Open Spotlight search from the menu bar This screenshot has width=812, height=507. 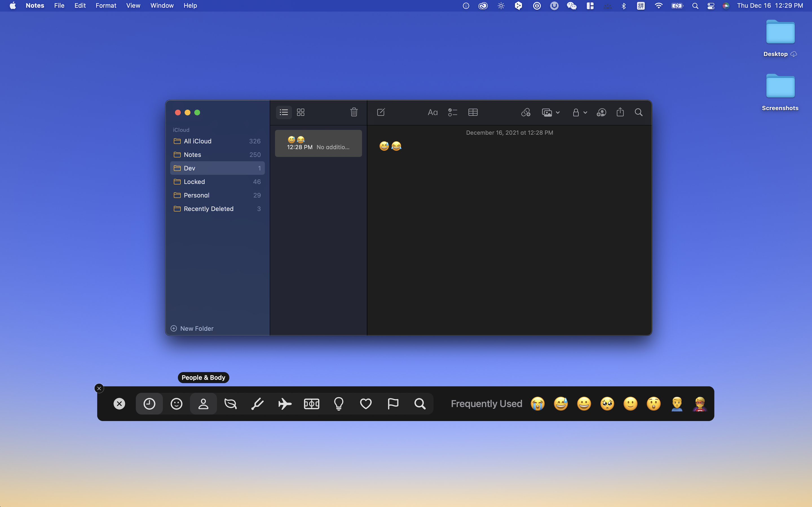pyautogui.click(x=695, y=6)
